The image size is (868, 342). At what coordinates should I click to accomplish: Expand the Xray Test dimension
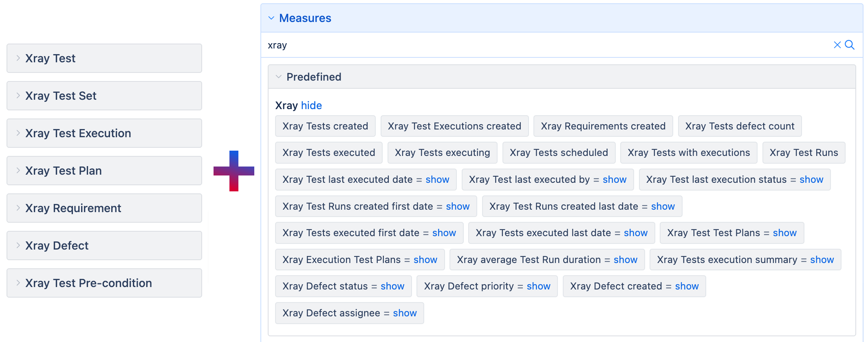pos(18,58)
